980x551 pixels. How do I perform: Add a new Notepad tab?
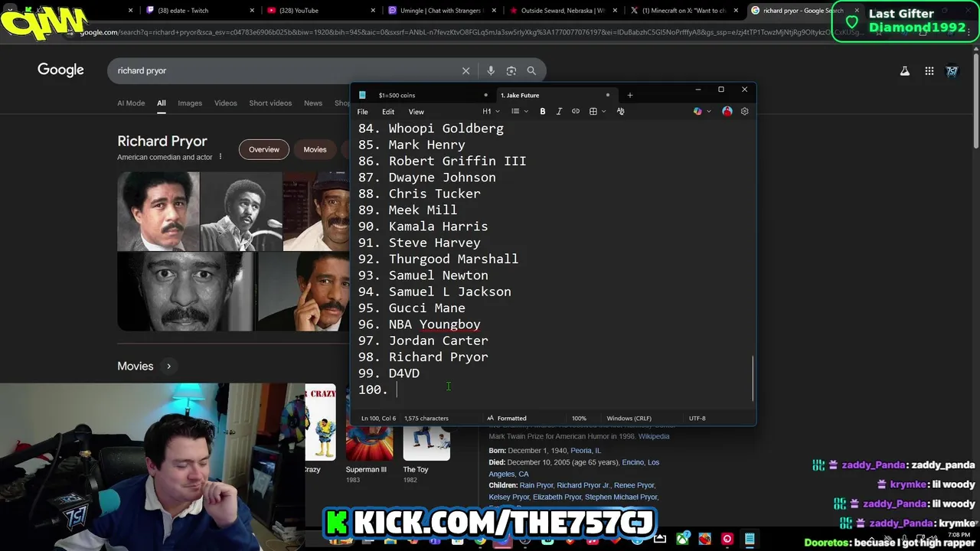pos(630,95)
